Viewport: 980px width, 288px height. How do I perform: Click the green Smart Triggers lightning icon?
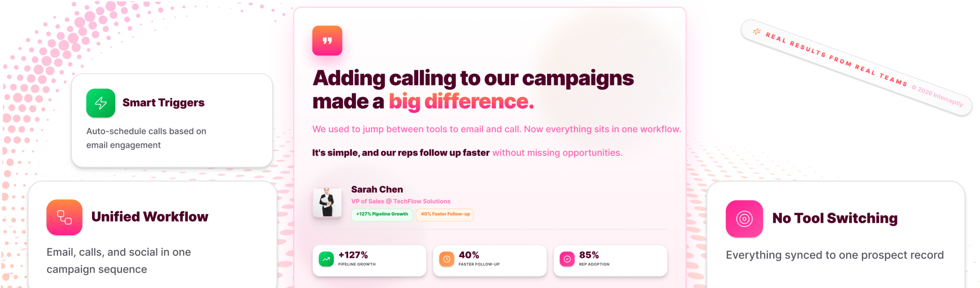(101, 103)
